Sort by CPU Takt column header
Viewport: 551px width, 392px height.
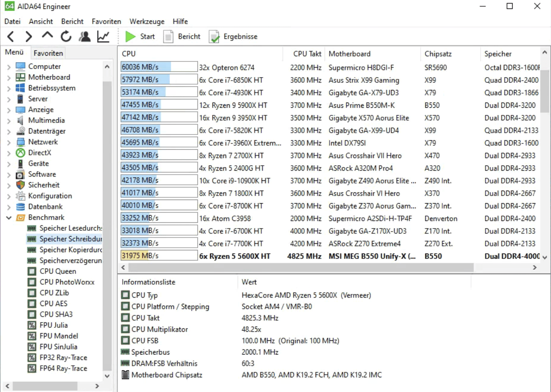(304, 54)
